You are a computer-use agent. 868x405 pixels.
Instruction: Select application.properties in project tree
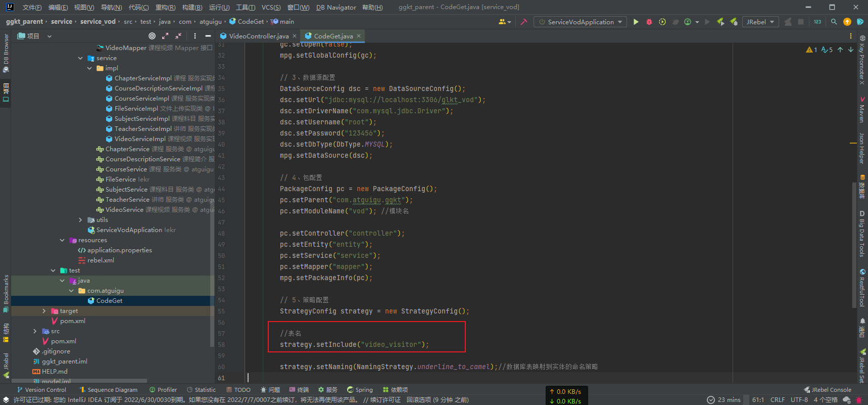point(119,250)
